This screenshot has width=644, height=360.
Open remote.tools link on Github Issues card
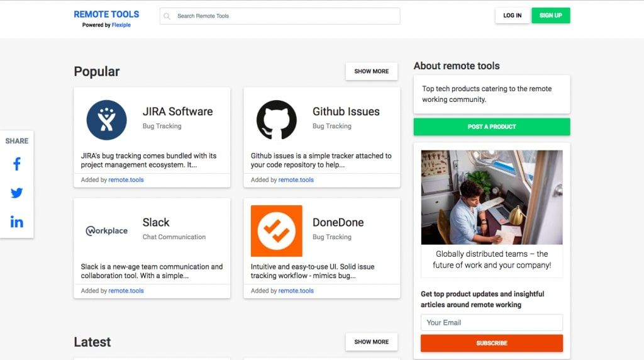296,179
